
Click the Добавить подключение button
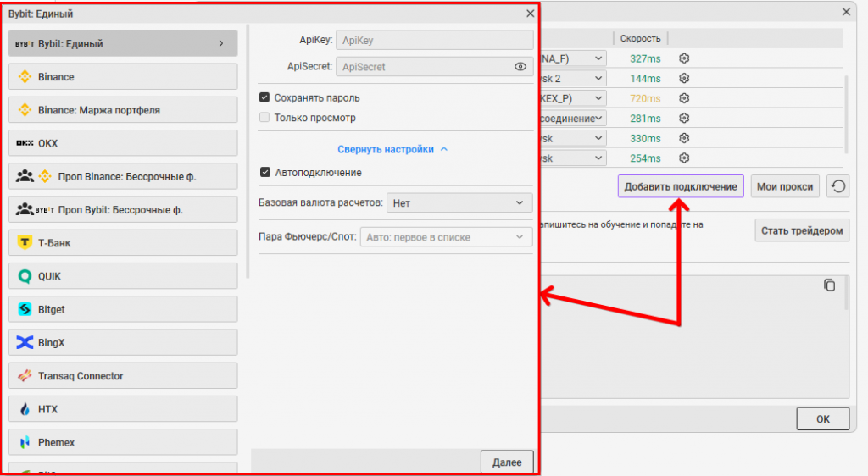pos(681,186)
